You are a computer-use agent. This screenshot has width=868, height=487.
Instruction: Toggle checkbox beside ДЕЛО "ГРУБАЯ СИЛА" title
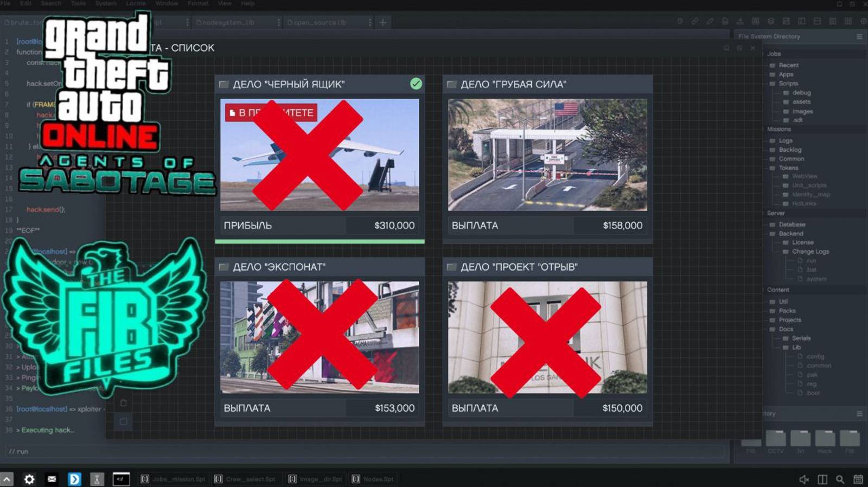[x=451, y=84]
